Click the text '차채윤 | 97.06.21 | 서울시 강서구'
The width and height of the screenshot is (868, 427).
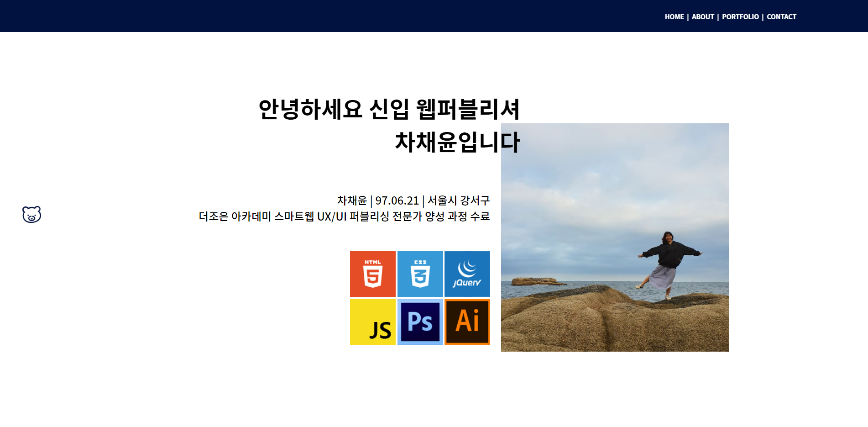pyautogui.click(x=413, y=200)
